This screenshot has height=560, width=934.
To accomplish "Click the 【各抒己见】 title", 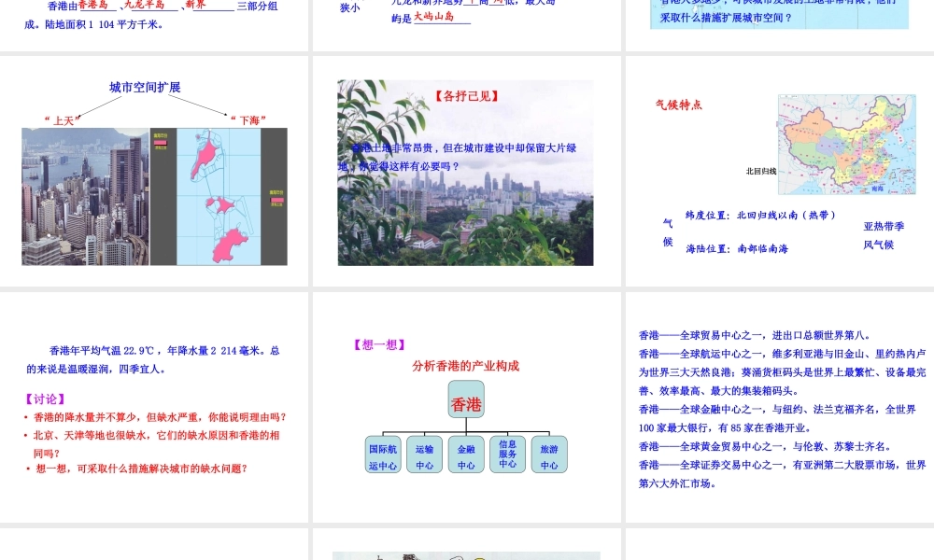I will pos(466,96).
